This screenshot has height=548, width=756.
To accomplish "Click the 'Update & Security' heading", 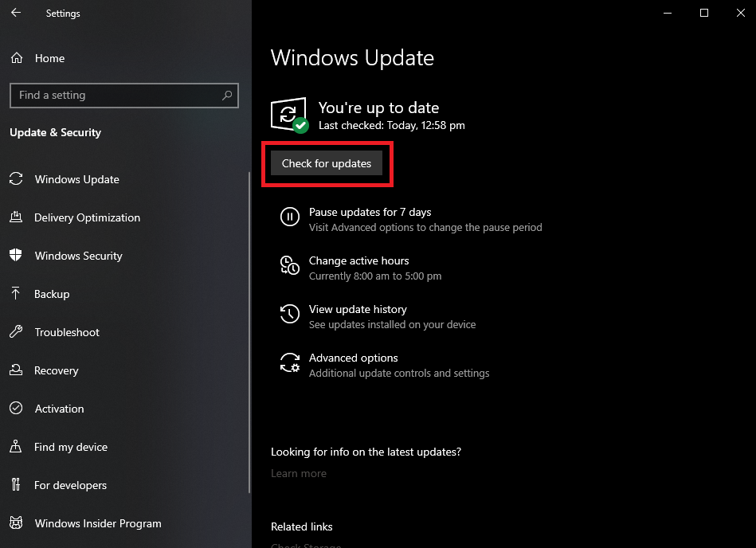I will pyautogui.click(x=56, y=132).
